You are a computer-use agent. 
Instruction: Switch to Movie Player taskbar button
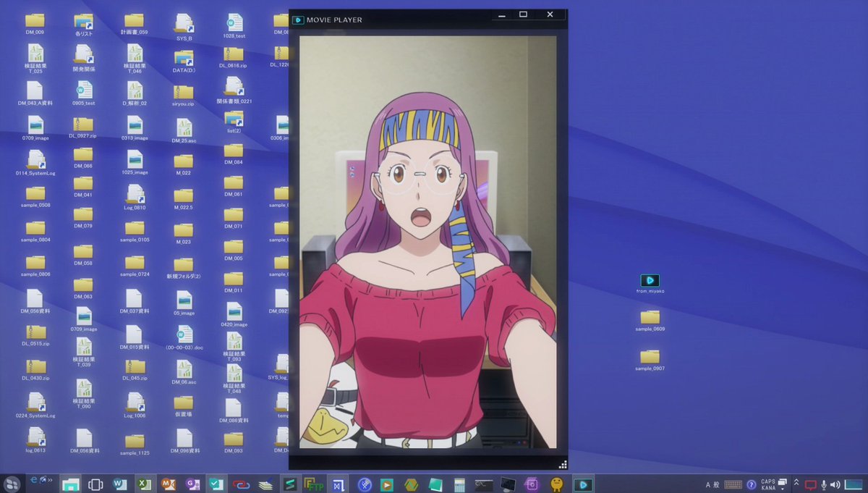(583, 484)
